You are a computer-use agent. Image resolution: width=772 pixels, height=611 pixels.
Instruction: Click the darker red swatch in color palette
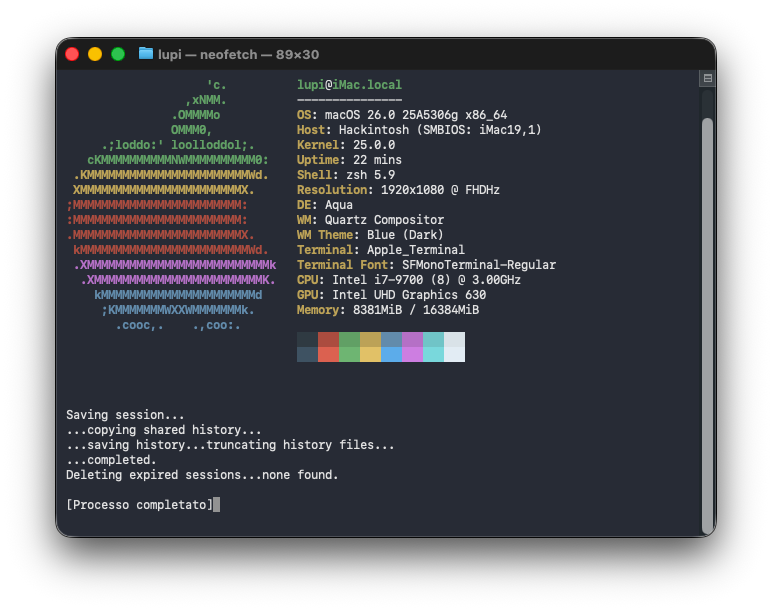coord(328,339)
